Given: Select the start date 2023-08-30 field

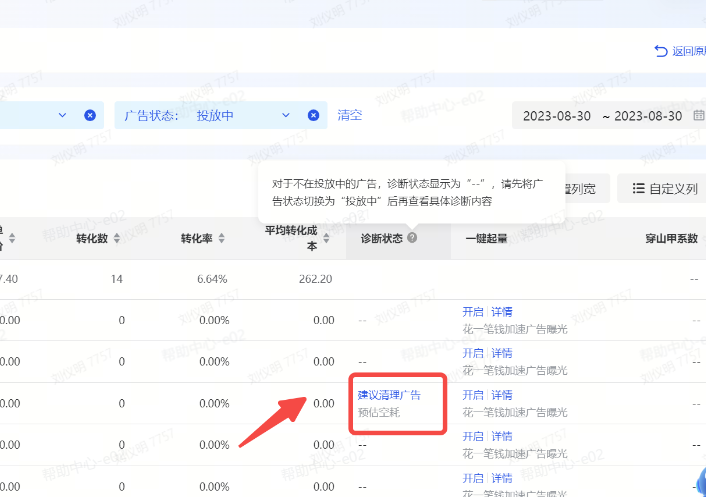Looking at the screenshot, I should (x=557, y=116).
